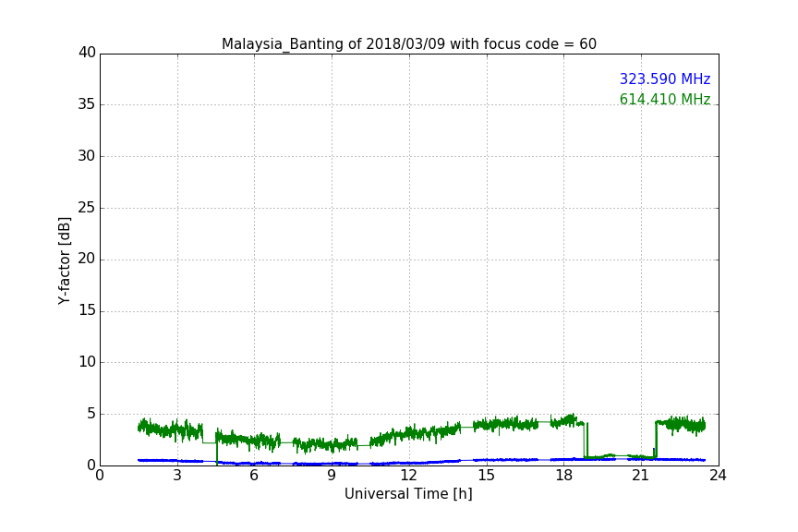798x532 pixels.
Task: Click the y-axis tick label '30'
Action: click(x=87, y=156)
